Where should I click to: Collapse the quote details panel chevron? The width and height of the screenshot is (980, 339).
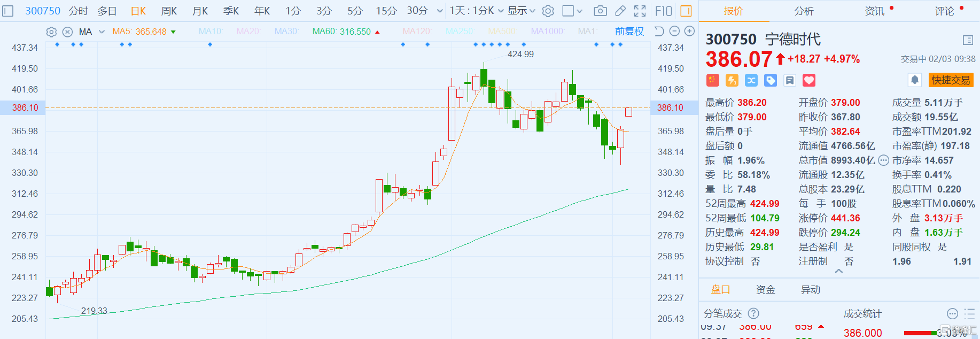click(x=839, y=271)
